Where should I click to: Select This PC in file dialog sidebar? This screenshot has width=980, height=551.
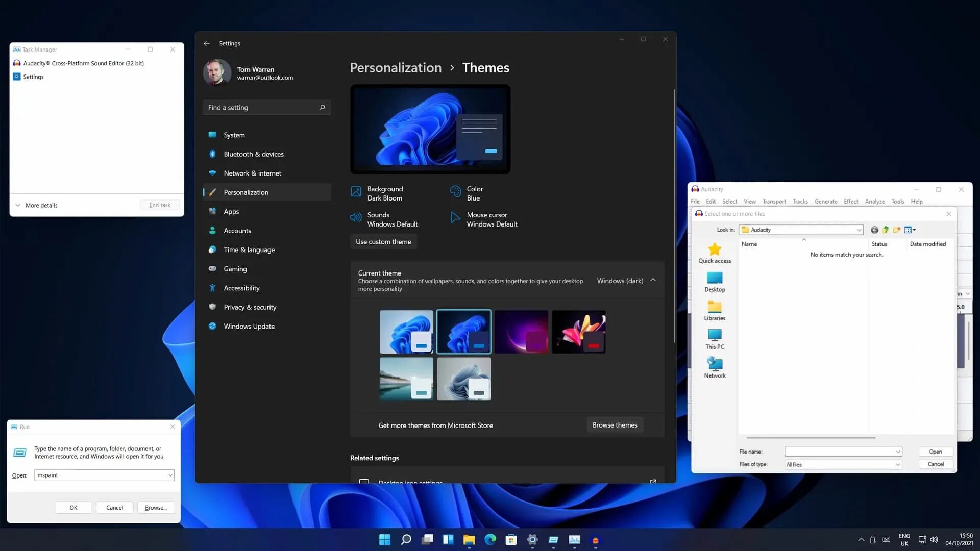point(715,339)
